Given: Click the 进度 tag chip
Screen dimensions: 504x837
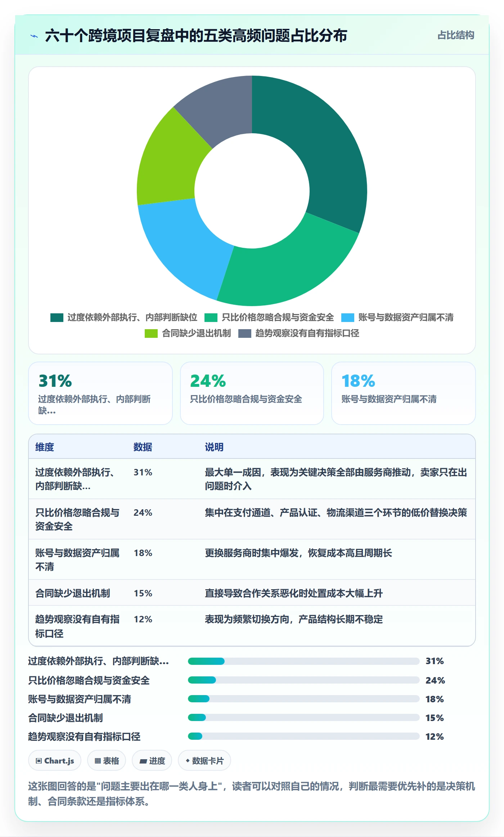Looking at the screenshot, I should coord(152,761).
